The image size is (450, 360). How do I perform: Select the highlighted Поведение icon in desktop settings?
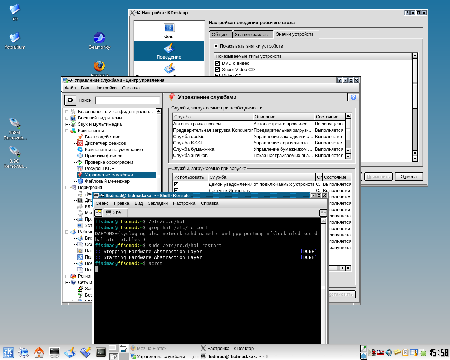point(169,51)
